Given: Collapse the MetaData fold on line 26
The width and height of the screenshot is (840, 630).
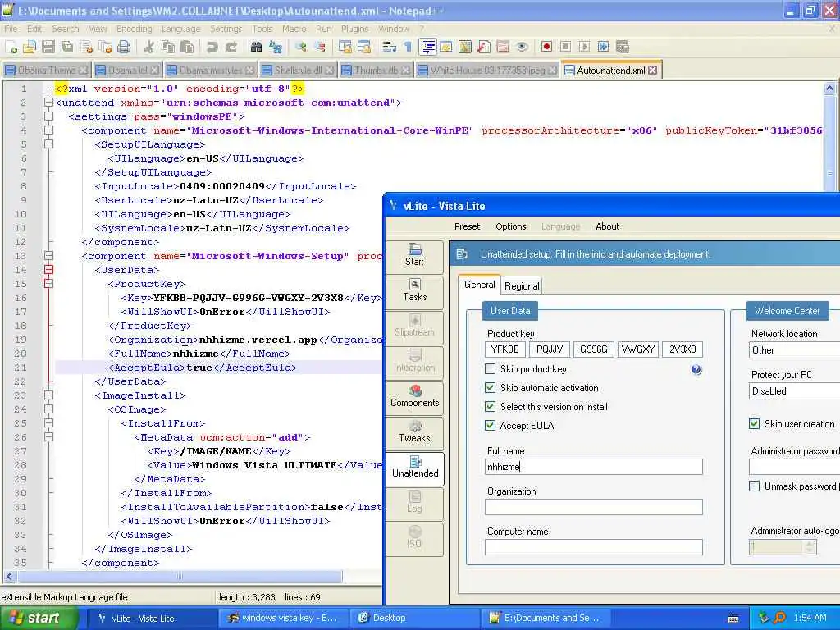Looking at the screenshot, I should coord(48,437).
